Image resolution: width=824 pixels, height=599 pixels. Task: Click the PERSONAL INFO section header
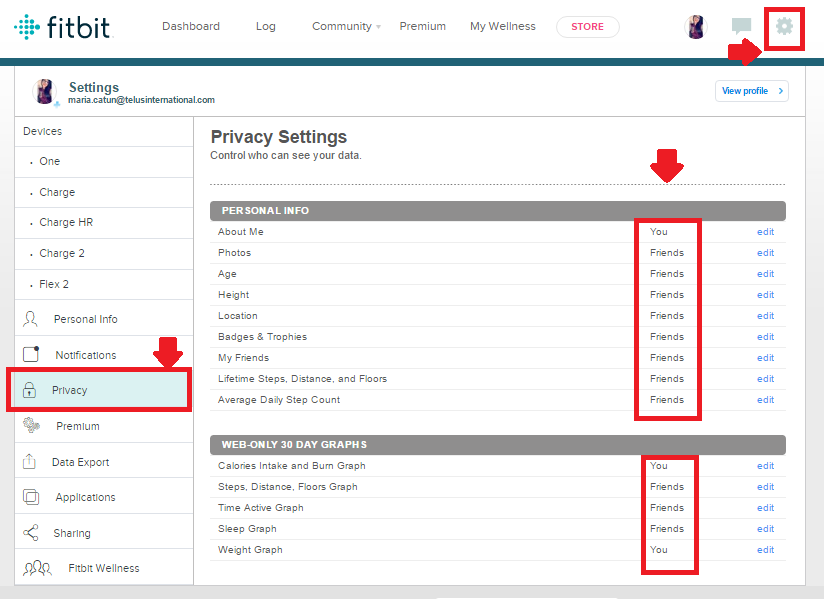click(x=498, y=211)
